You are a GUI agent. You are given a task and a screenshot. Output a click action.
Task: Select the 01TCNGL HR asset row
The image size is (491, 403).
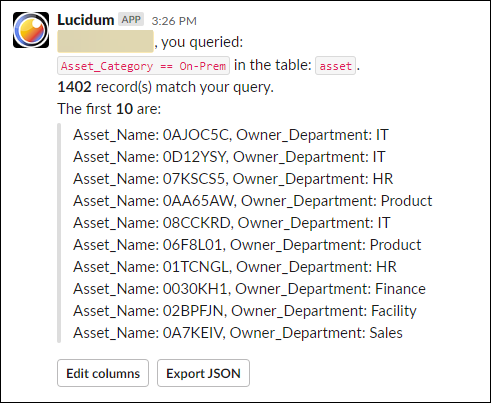pos(235,267)
